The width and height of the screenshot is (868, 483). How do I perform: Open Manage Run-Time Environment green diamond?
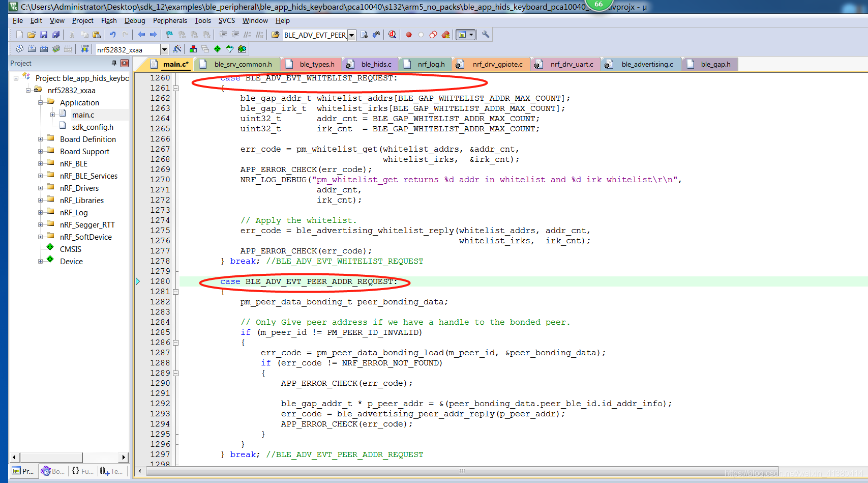pyautogui.click(x=218, y=49)
